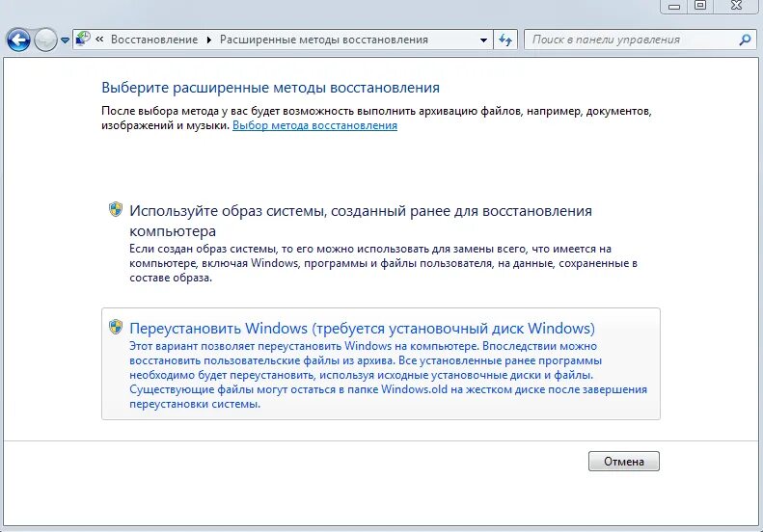Open the Восстановление breadcrumb
This screenshot has width=763, height=532.
point(154,40)
